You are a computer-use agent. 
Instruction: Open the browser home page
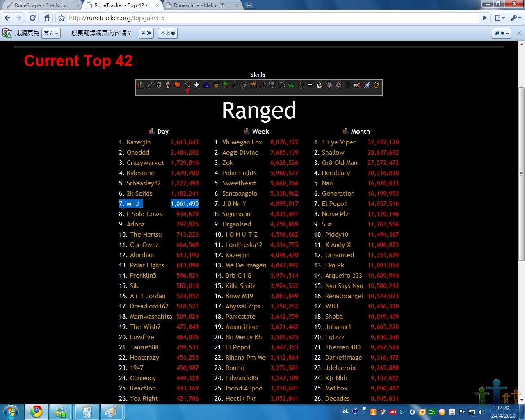point(47,18)
